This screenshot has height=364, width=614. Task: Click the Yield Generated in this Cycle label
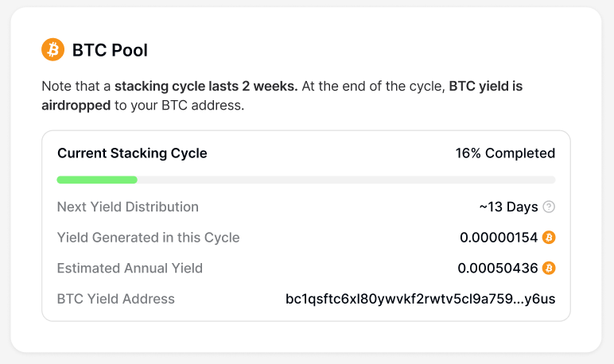[148, 237]
